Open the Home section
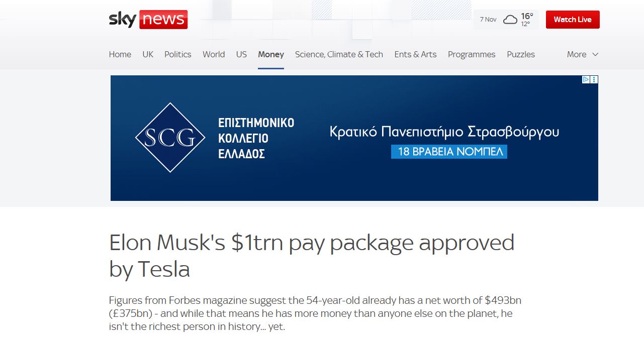The image size is (644, 338). coord(120,54)
